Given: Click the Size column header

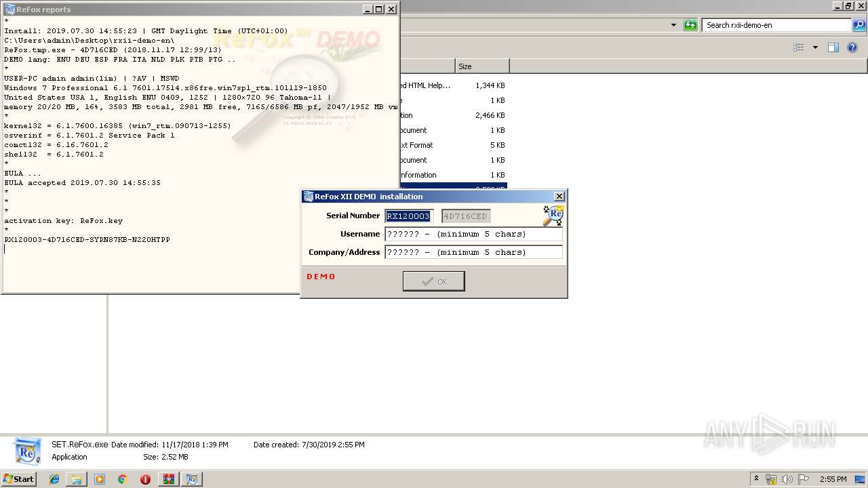Looking at the screenshot, I should 482,66.
